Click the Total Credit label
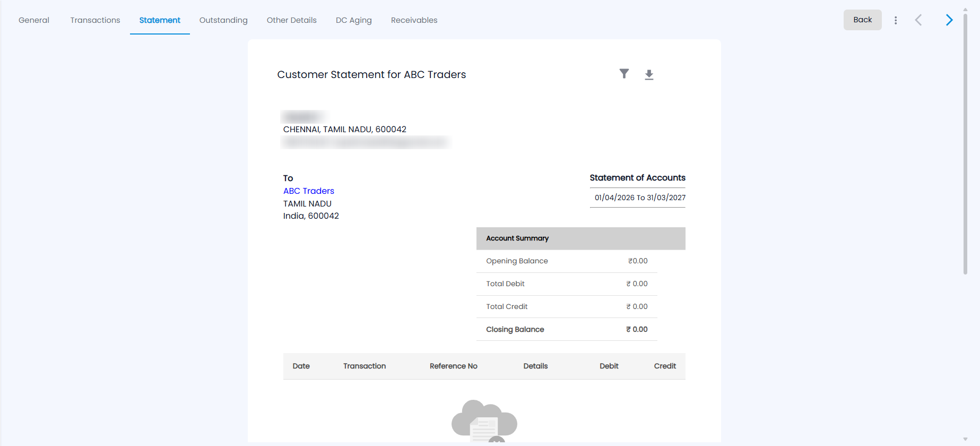Image resolution: width=980 pixels, height=446 pixels. 507,307
